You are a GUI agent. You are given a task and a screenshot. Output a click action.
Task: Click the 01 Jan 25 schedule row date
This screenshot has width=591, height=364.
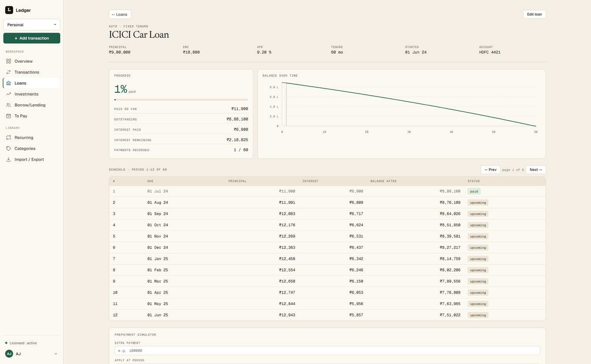pyautogui.click(x=158, y=259)
